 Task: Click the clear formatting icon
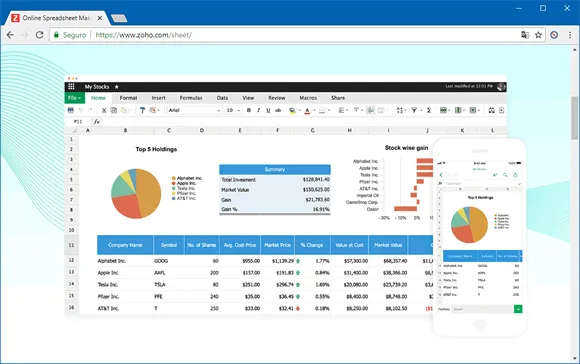152,110
